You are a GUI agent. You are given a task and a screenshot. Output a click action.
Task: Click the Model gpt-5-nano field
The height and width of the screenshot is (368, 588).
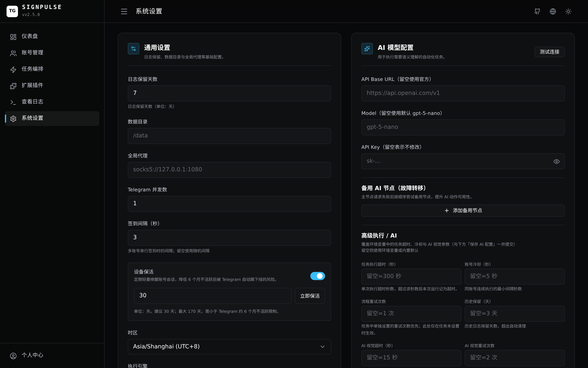tap(463, 127)
